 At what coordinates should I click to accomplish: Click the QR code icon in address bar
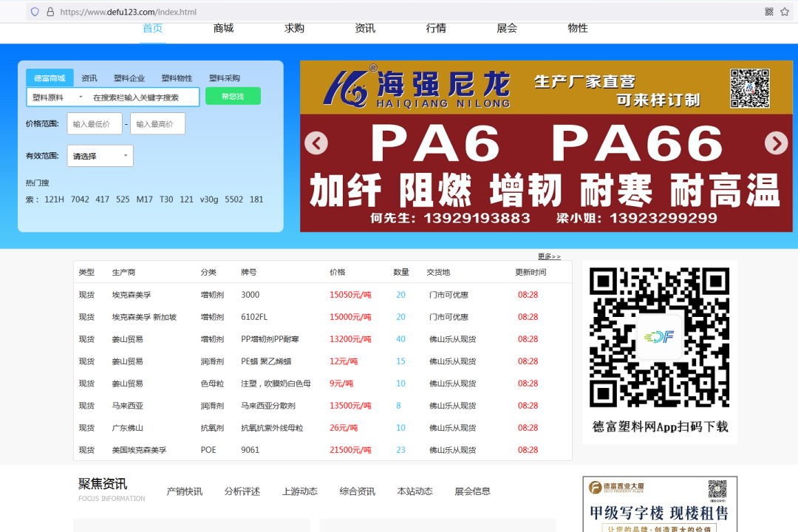pyautogui.click(x=769, y=12)
